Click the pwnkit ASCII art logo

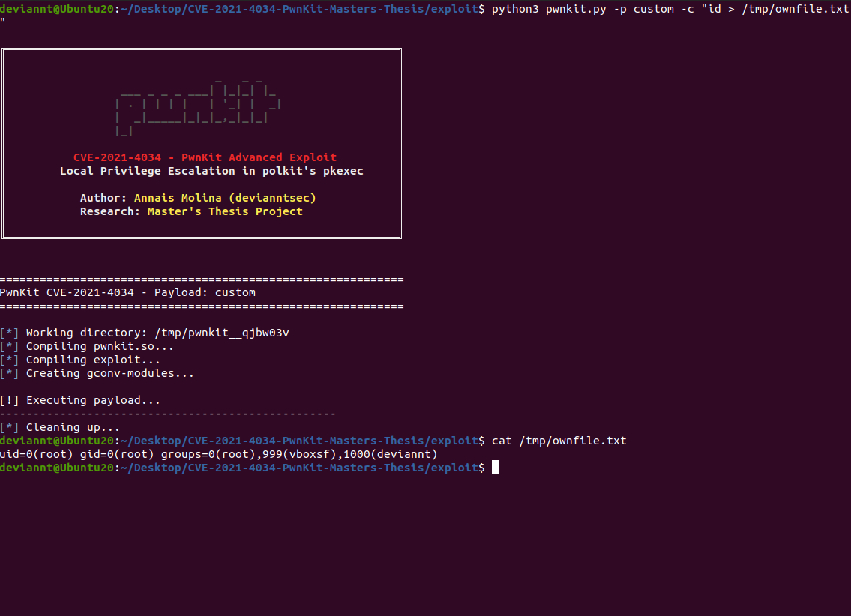[198, 107]
